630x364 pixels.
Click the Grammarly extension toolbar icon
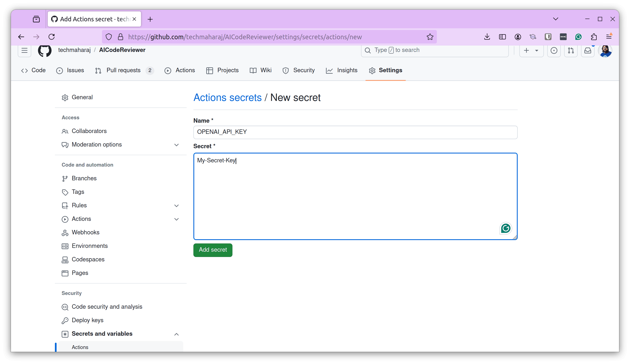tap(578, 37)
